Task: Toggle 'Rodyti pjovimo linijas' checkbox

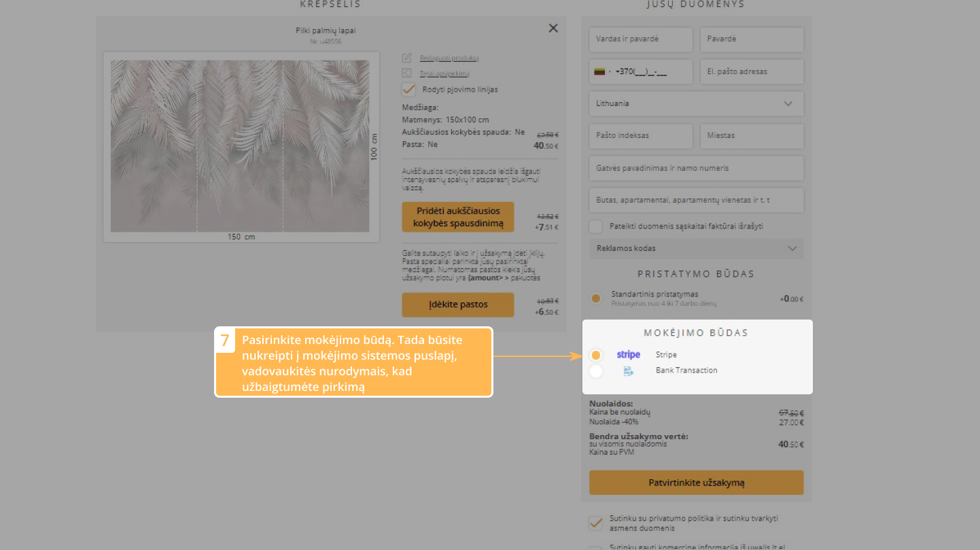Action: 408,89
